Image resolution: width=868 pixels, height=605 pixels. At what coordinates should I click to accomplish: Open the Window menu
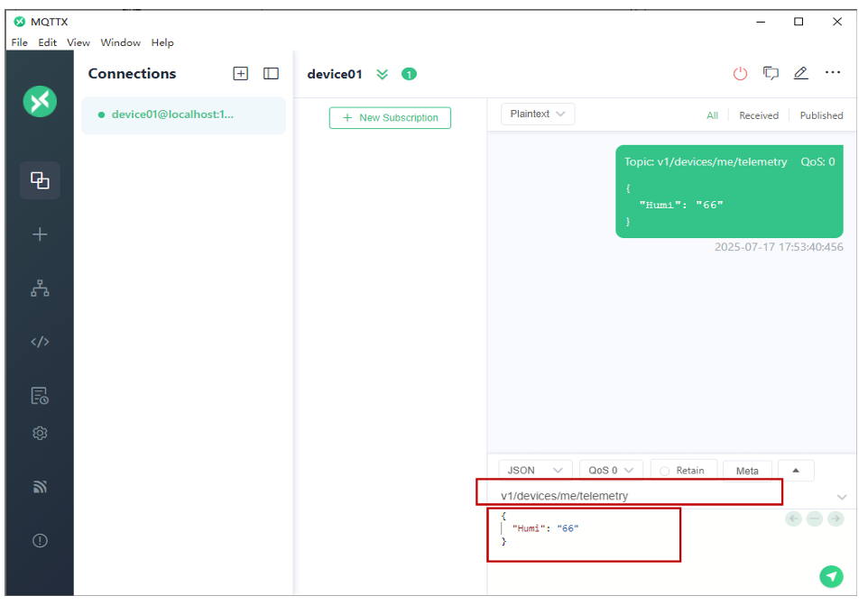(120, 42)
